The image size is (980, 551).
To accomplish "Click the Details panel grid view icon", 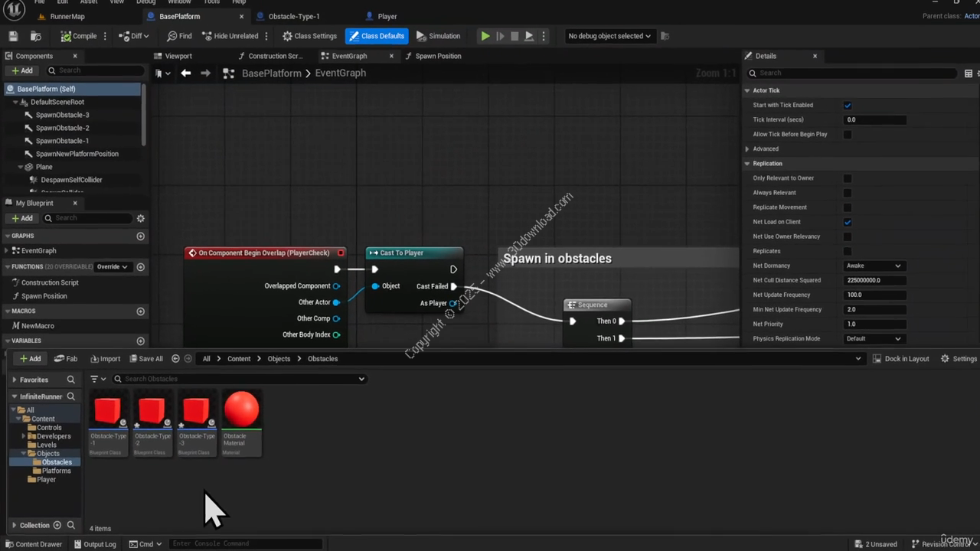I will click(x=969, y=73).
